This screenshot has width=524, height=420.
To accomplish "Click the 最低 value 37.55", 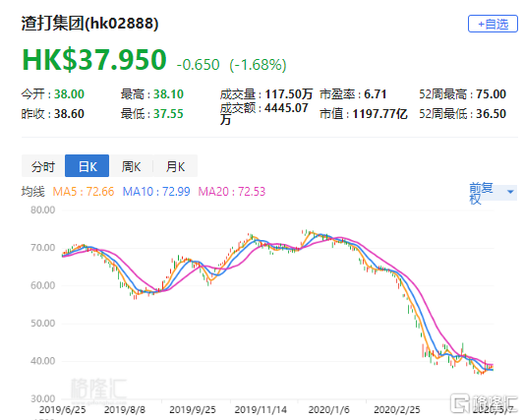I will tap(168, 114).
